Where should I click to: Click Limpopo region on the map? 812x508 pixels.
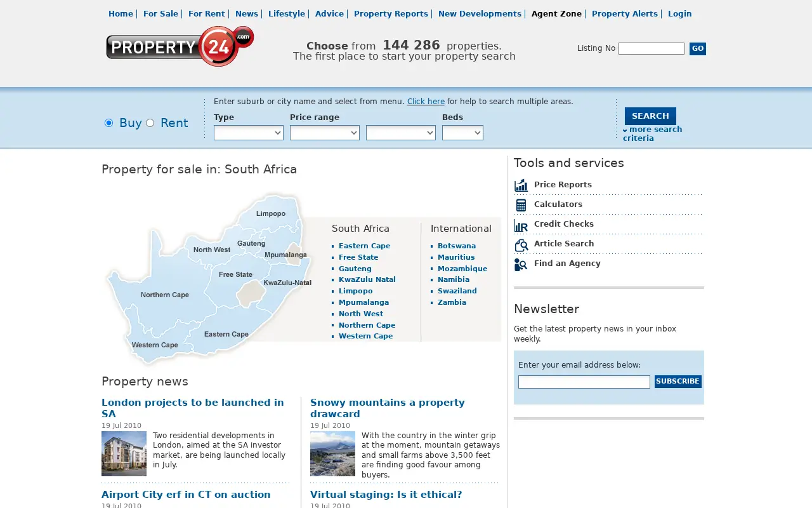click(271, 213)
